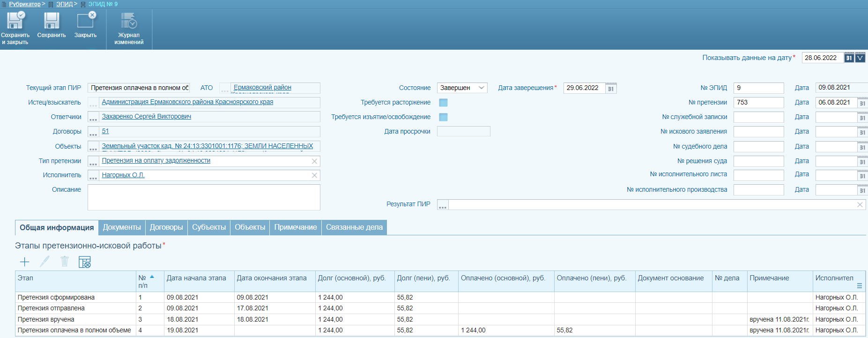This screenshot has width=868, height=338.
Task: Open contract link 51
Action: click(x=105, y=131)
